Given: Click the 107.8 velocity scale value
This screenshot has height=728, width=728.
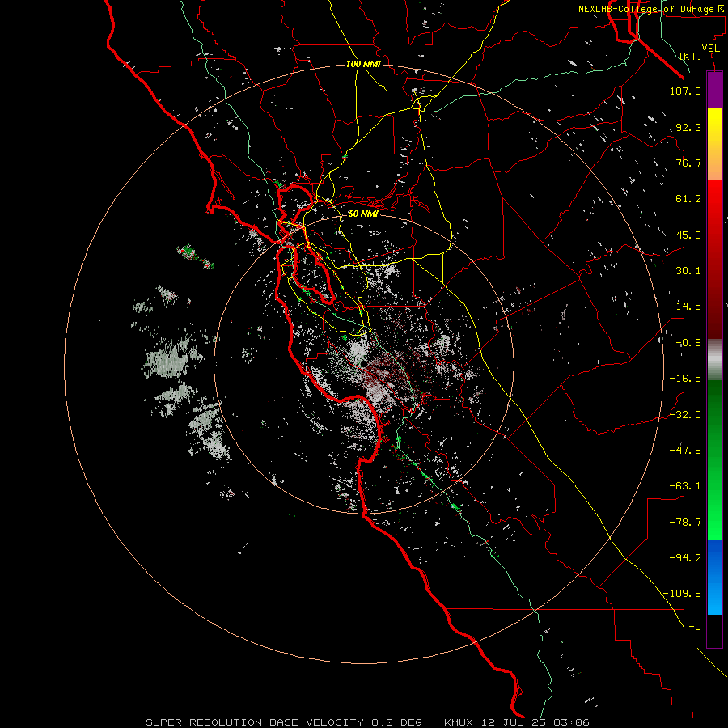Looking at the screenshot, I should (x=685, y=91).
